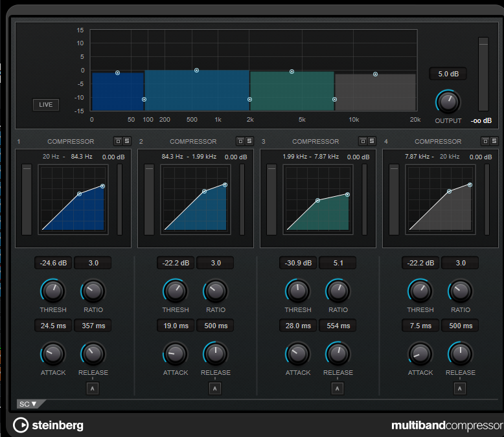Click band 3 threshold field -30.9 dB
Image resolution: width=504 pixels, height=437 pixels.
coord(298,263)
